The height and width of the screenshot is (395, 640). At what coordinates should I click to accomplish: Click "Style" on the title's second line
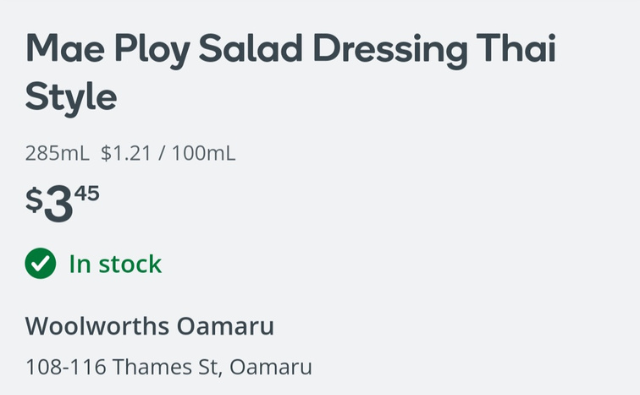[x=71, y=98]
